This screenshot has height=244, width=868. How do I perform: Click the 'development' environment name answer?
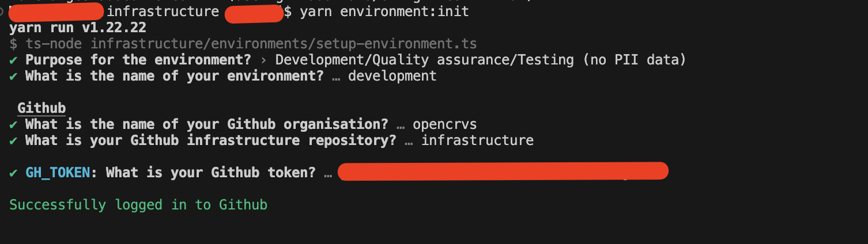[393, 76]
